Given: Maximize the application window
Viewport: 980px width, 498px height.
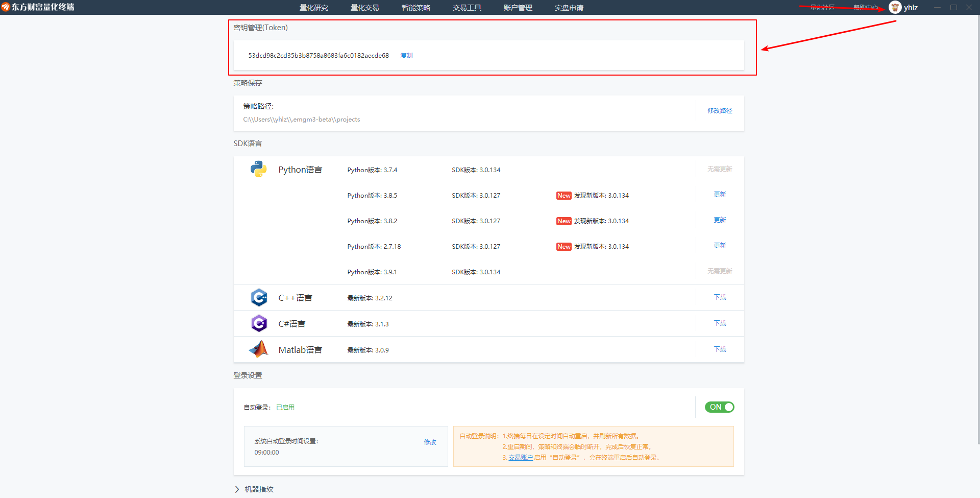Looking at the screenshot, I should pos(953,8).
